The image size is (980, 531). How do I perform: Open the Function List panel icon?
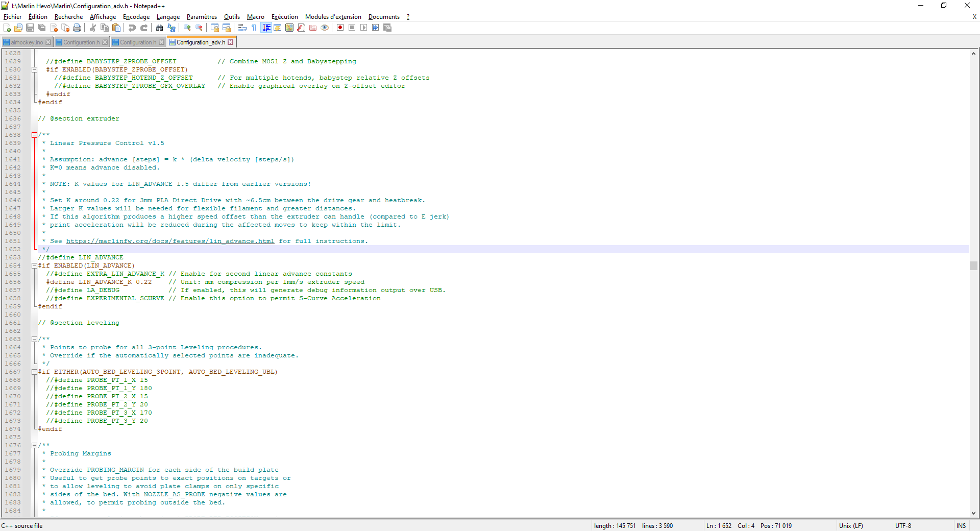tap(301, 28)
